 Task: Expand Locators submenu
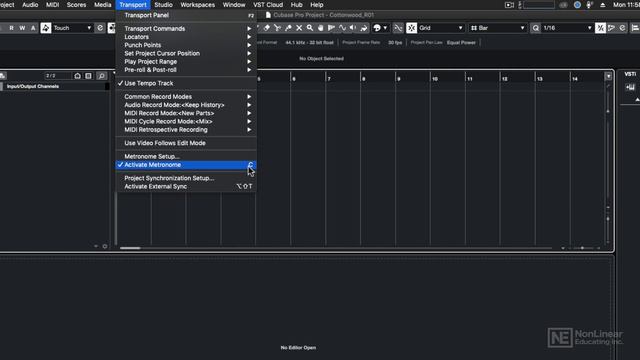[x=186, y=37]
